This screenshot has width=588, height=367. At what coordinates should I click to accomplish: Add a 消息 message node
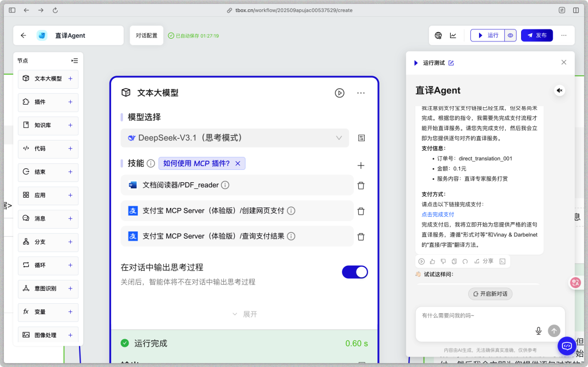click(70, 218)
